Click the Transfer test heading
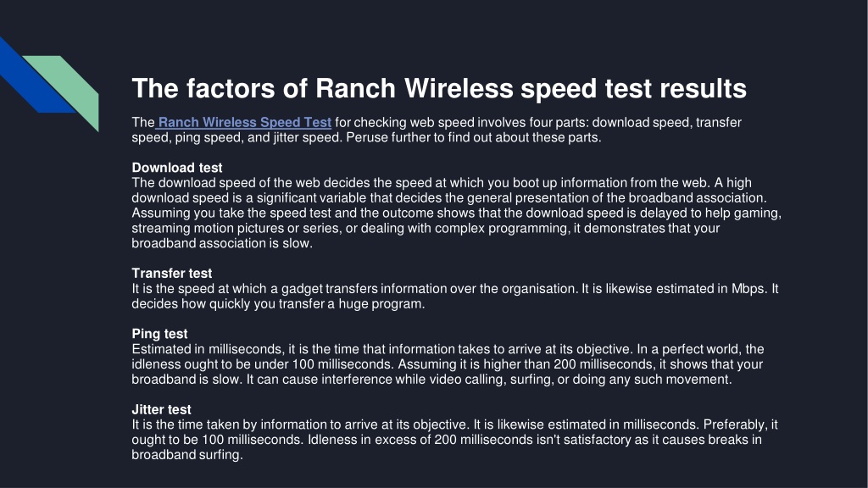Viewport: 868px width, 488px height. point(171,274)
